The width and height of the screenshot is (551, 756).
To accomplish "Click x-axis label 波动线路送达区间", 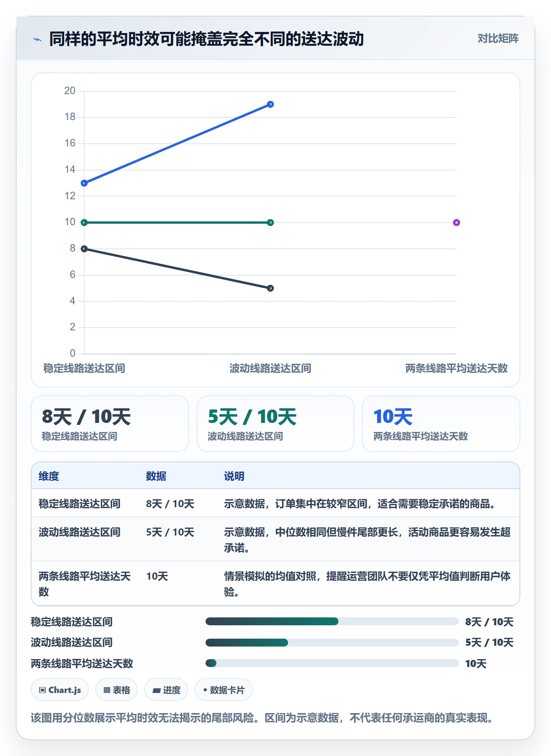I will (270, 368).
